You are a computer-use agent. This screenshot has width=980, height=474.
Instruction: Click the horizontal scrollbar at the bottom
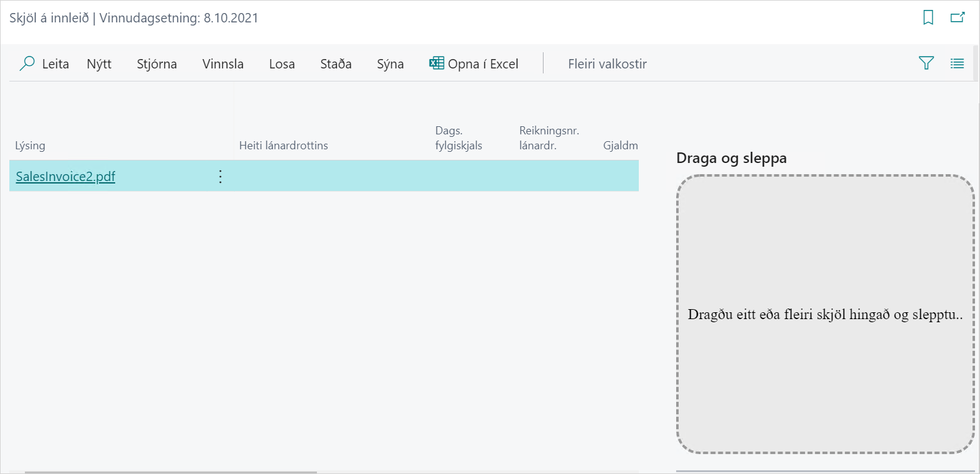click(171, 472)
